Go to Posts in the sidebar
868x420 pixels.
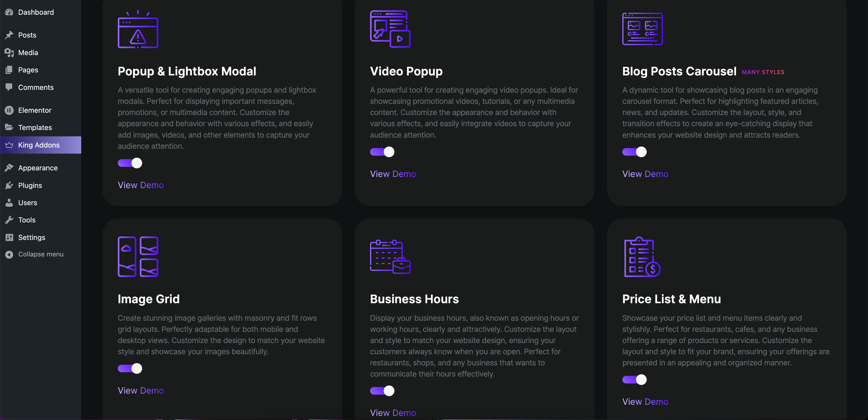pos(40,35)
